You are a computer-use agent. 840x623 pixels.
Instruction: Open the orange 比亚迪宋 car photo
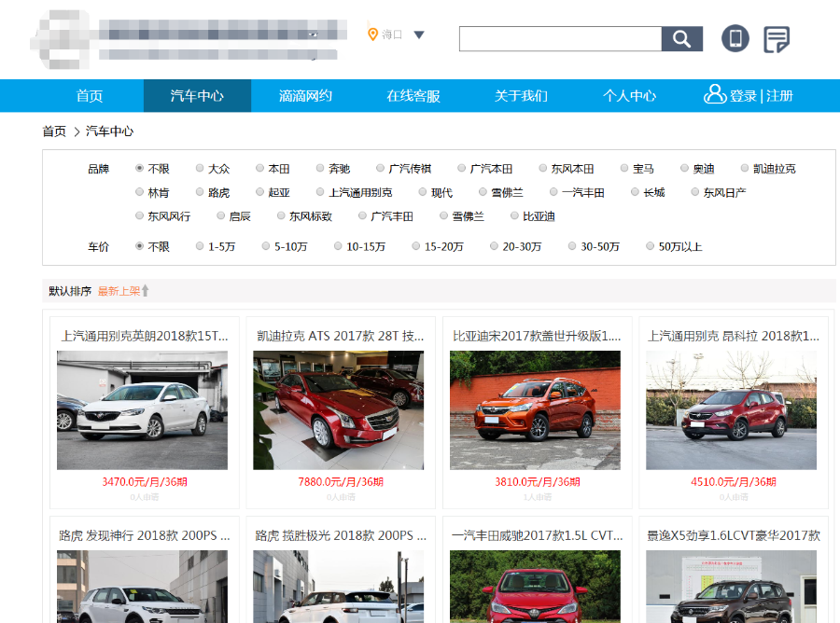535,410
